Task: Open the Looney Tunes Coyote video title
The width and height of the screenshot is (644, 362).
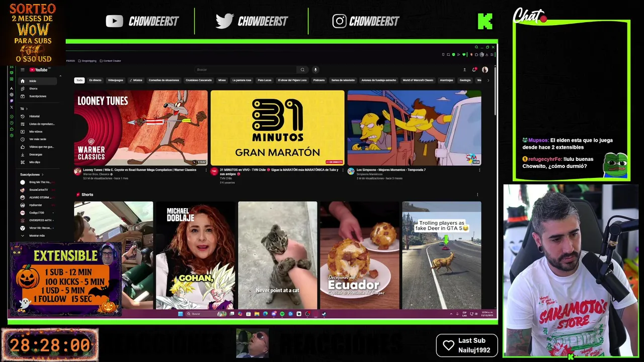Action: tap(139, 170)
